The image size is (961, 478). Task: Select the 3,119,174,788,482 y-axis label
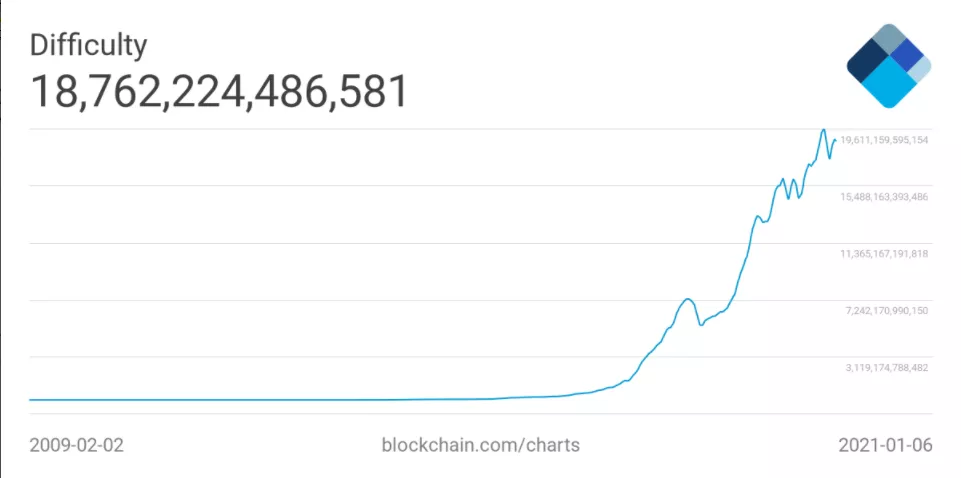coord(886,368)
